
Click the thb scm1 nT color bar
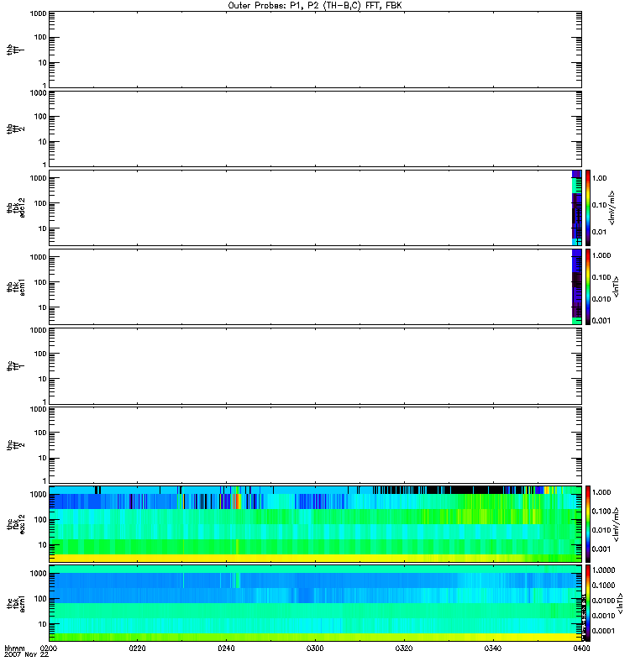tap(589, 286)
